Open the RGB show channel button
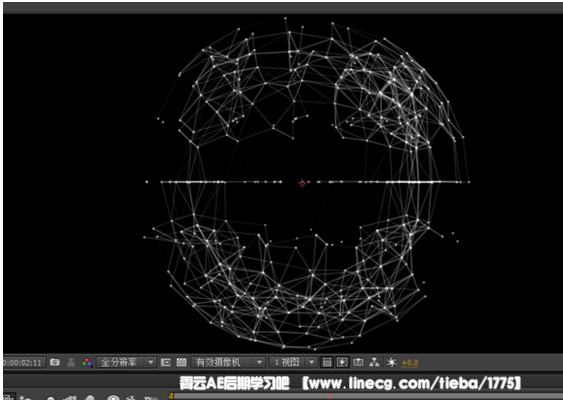Screen dimensions: 563x400 point(87,362)
